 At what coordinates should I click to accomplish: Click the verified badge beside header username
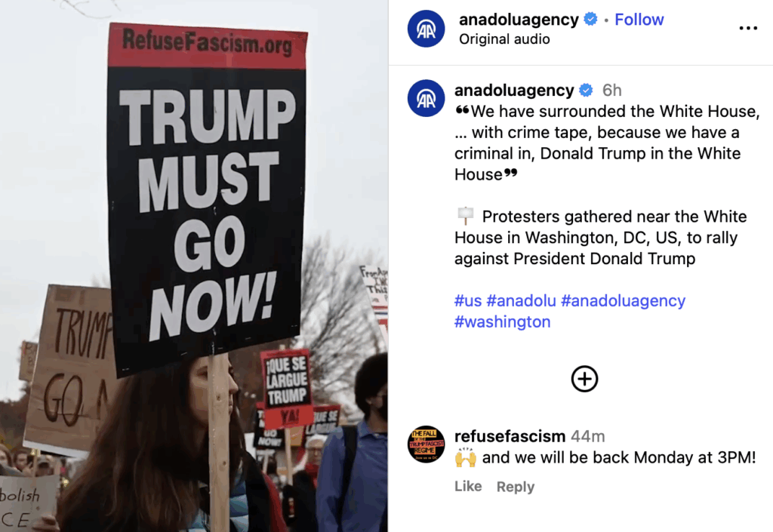pos(590,19)
